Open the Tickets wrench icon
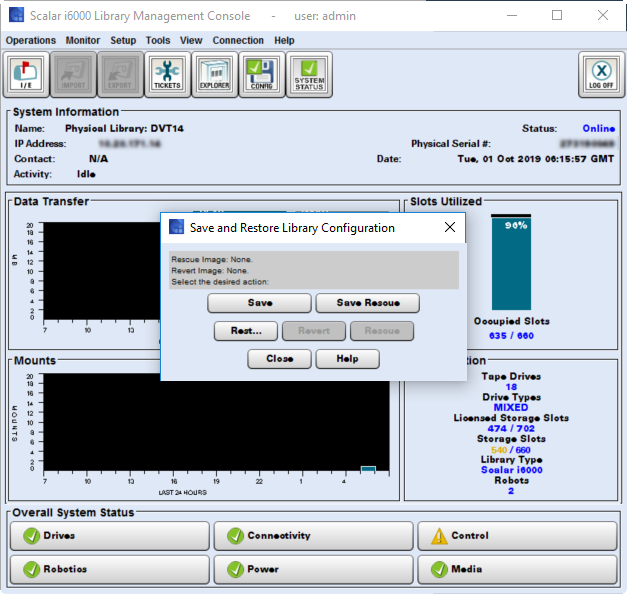This screenshot has width=627, height=594. pos(167,74)
